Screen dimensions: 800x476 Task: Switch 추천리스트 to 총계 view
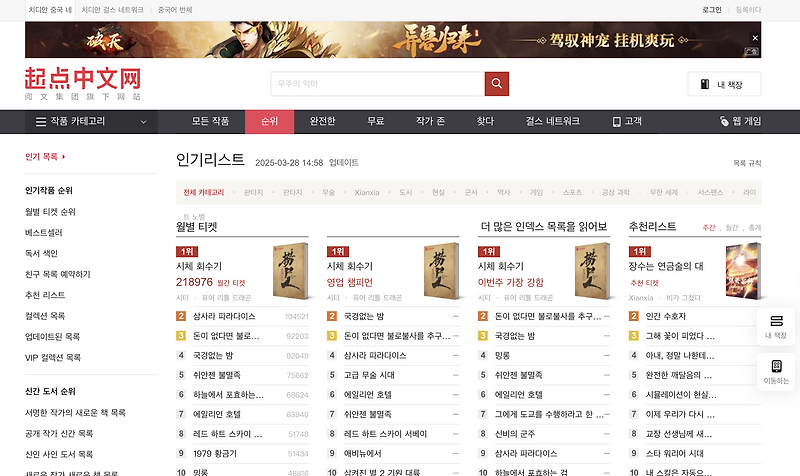[755, 228]
